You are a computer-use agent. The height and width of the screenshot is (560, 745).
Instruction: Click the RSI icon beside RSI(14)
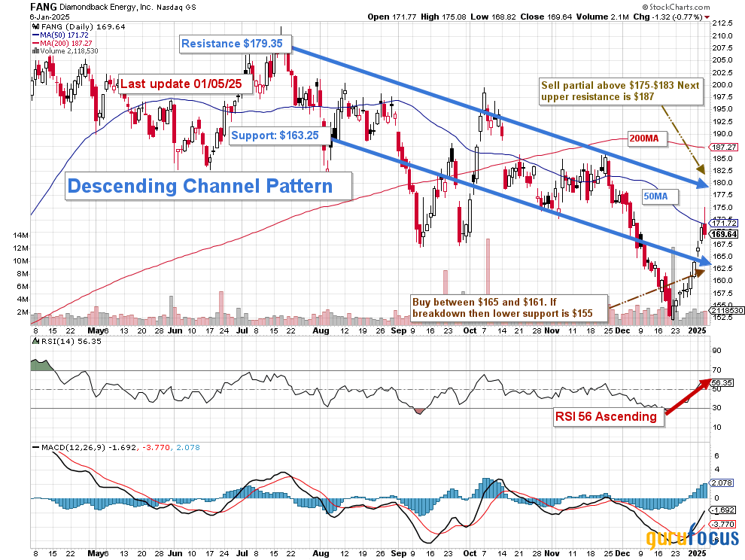pyautogui.click(x=35, y=341)
